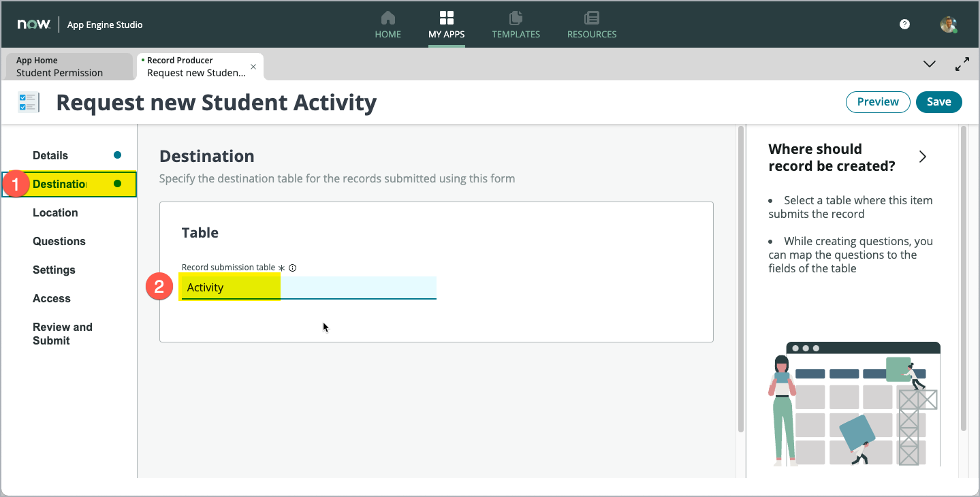Select the Destination step in sidebar

tap(69, 184)
